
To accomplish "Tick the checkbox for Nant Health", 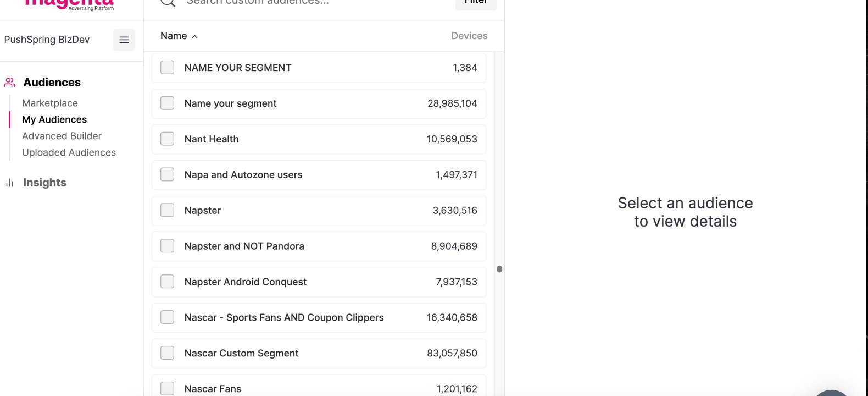I will [x=167, y=139].
